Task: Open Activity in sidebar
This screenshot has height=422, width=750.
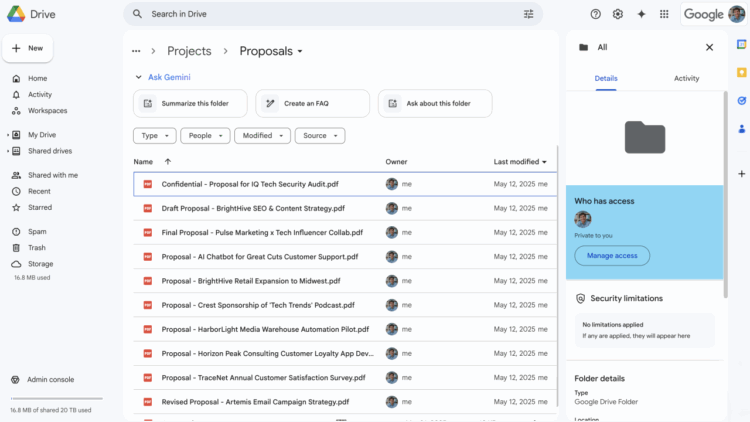Action: pyautogui.click(x=40, y=94)
